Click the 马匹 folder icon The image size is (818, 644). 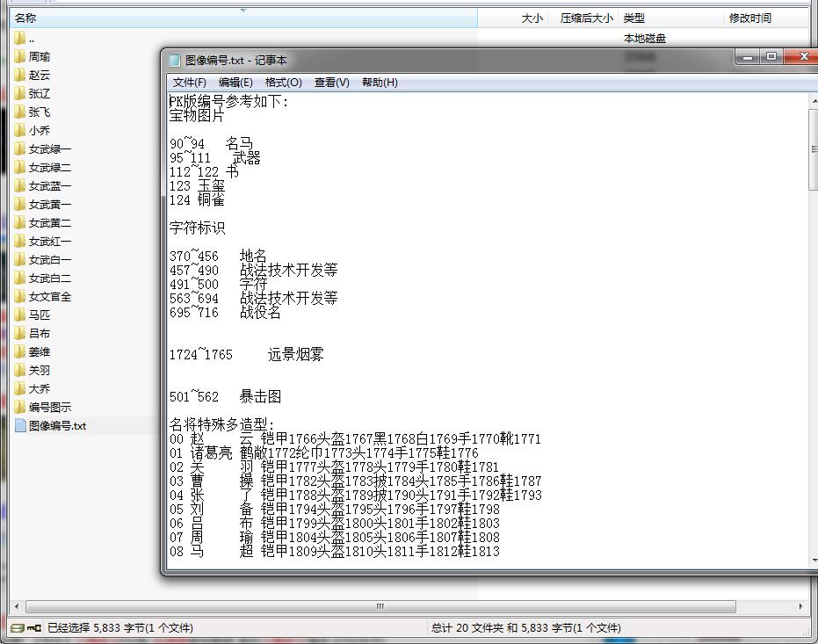(x=19, y=315)
